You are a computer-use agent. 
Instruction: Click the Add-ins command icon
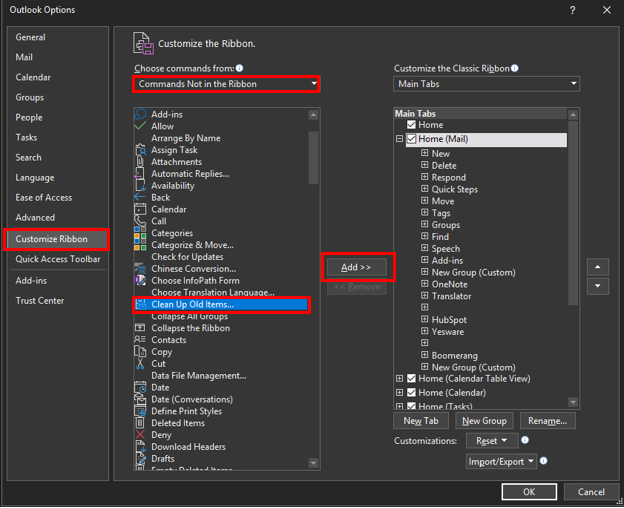140,114
